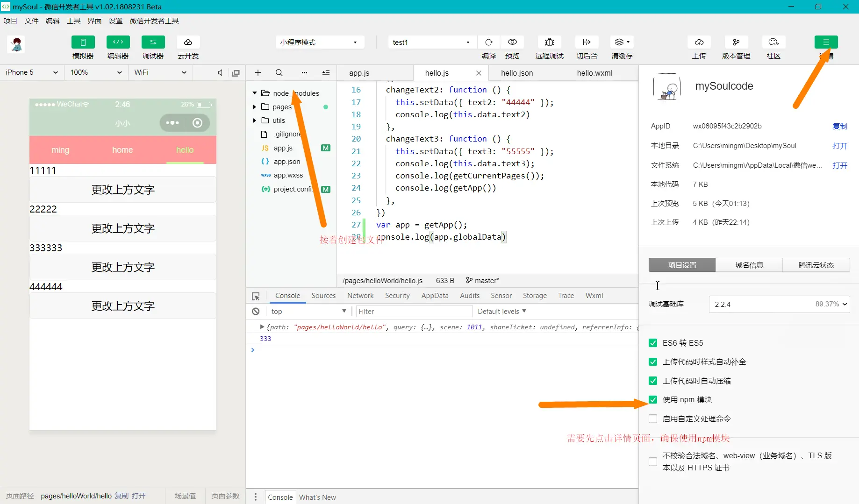
Task: Open app.wxss in the file tree
Action: pyautogui.click(x=288, y=175)
